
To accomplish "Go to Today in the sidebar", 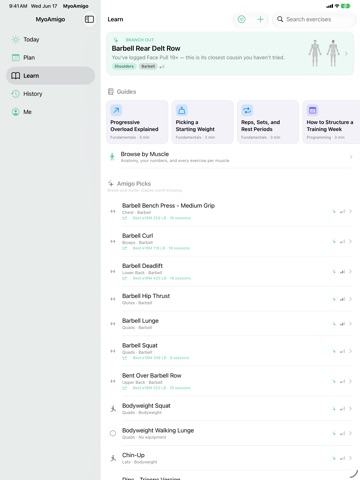I will [50, 40].
